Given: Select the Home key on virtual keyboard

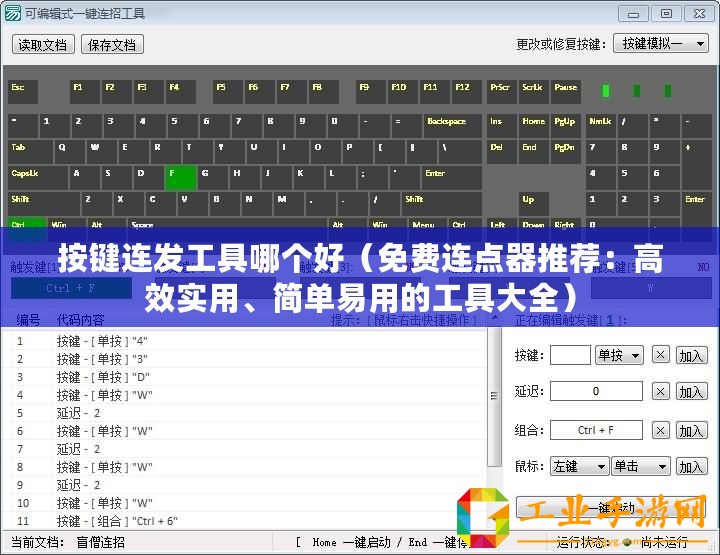Looking at the screenshot, I should 534,126.
